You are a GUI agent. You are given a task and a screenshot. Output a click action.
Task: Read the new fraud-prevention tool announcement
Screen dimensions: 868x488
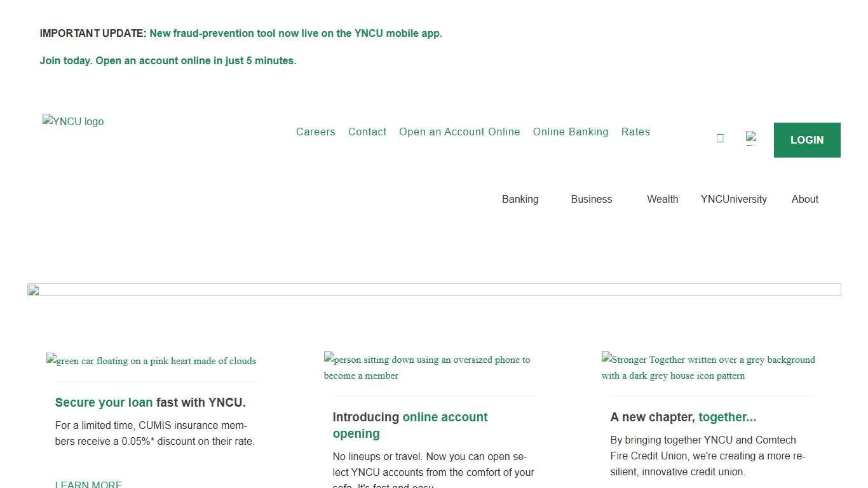pos(295,33)
